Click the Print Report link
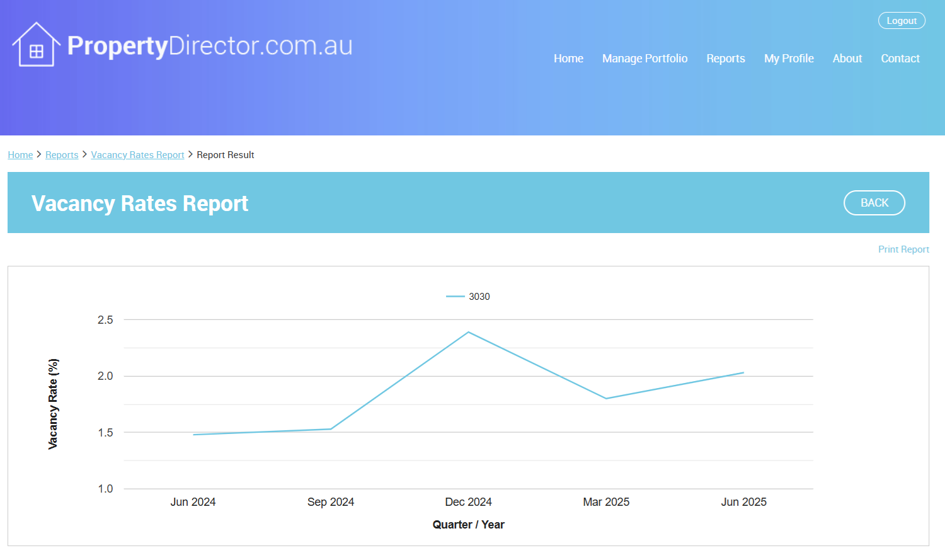945x560 pixels. tap(903, 249)
